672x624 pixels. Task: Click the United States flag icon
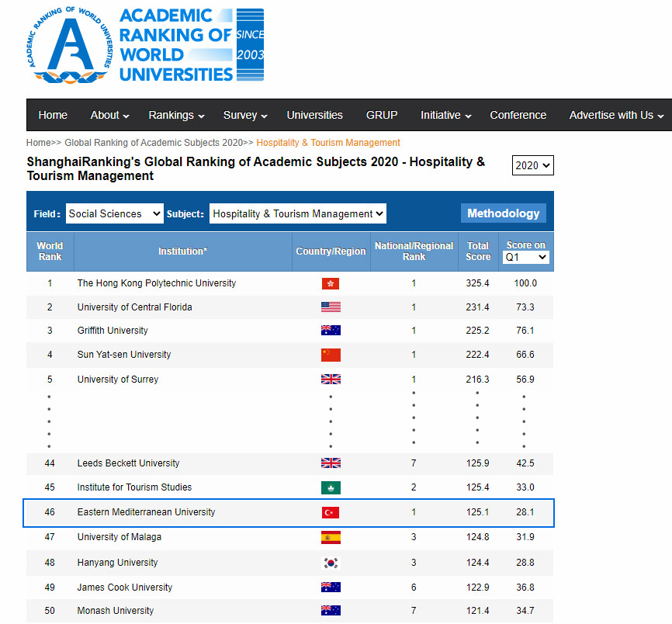[331, 307]
